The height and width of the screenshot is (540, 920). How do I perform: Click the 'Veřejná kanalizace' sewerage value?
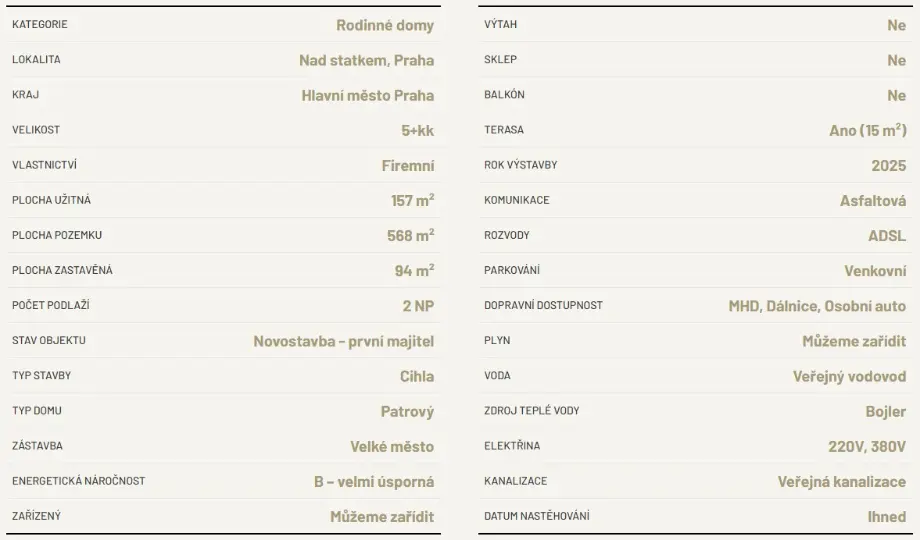pos(842,482)
